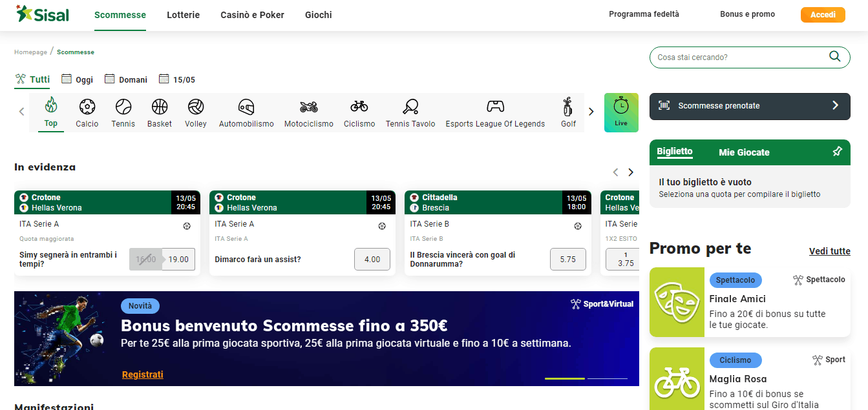Pin the Biglietto panel with pin icon
The height and width of the screenshot is (410, 868).
(837, 152)
